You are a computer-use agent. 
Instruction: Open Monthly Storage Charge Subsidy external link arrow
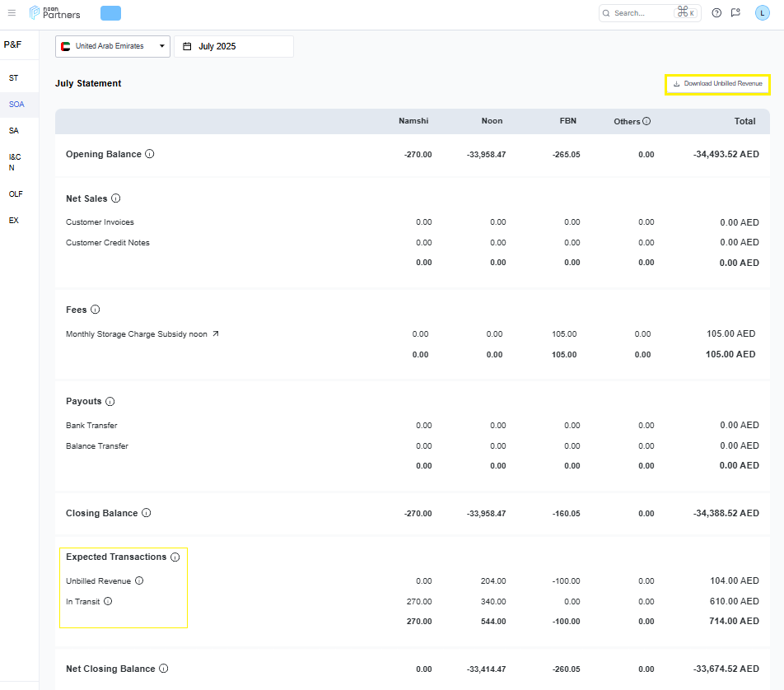tap(216, 333)
